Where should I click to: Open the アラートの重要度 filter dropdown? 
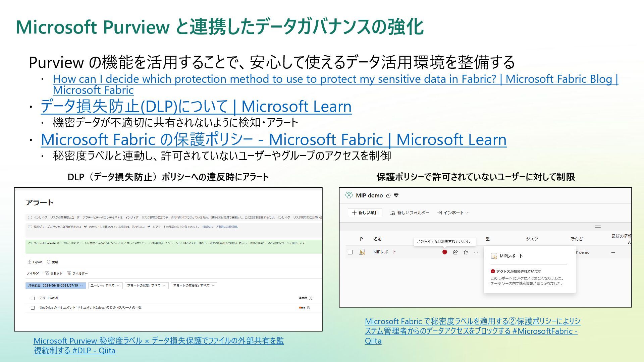(x=194, y=286)
